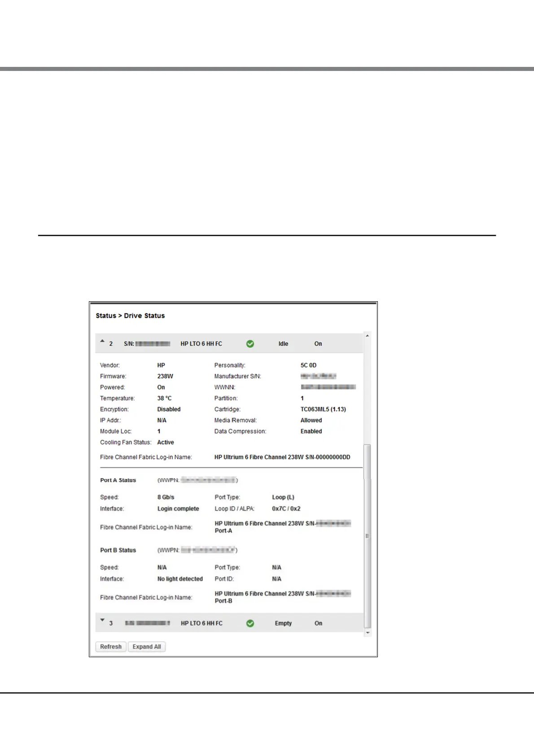Click the Expand All button

(x=147, y=646)
